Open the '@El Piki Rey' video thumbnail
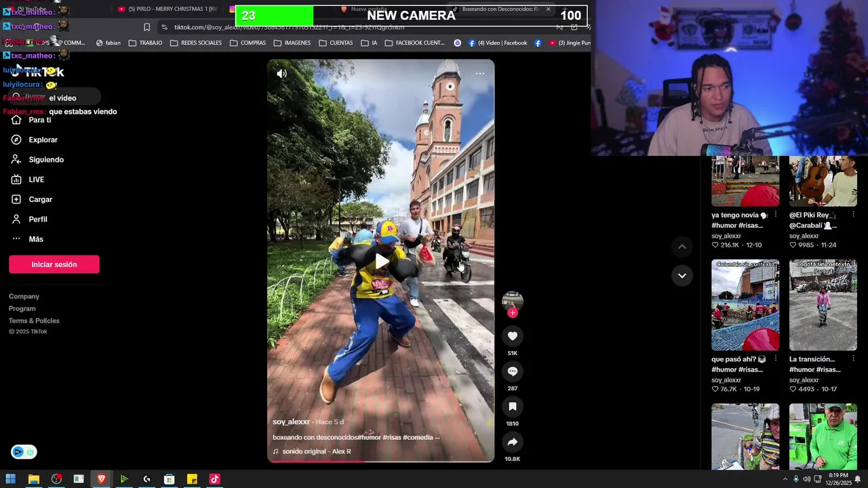The height and width of the screenshot is (488, 868). (x=823, y=181)
